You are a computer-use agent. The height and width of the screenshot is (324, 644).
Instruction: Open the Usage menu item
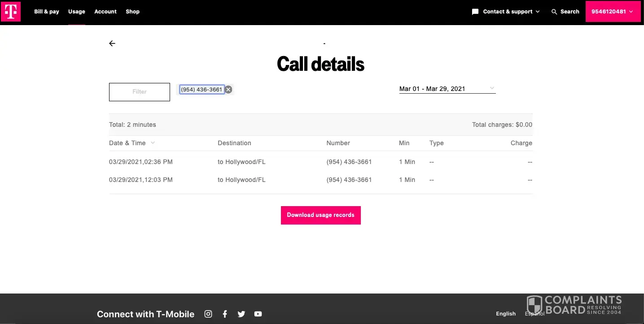pos(77,12)
